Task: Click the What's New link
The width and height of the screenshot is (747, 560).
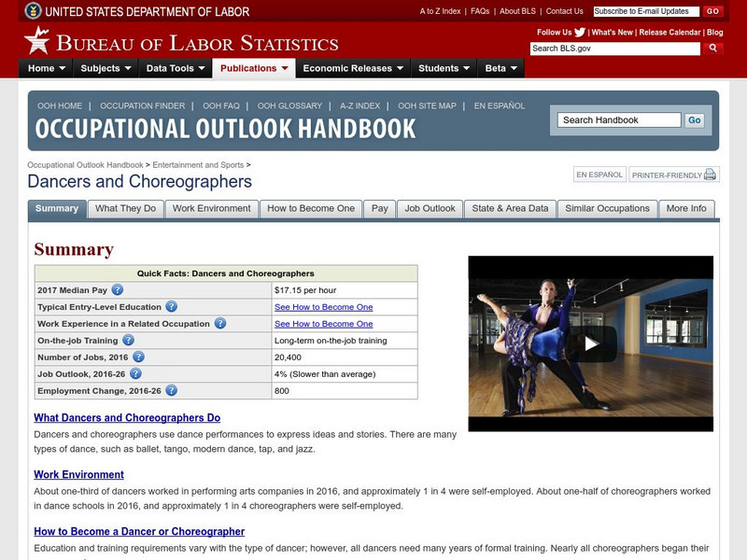Action: (x=613, y=33)
